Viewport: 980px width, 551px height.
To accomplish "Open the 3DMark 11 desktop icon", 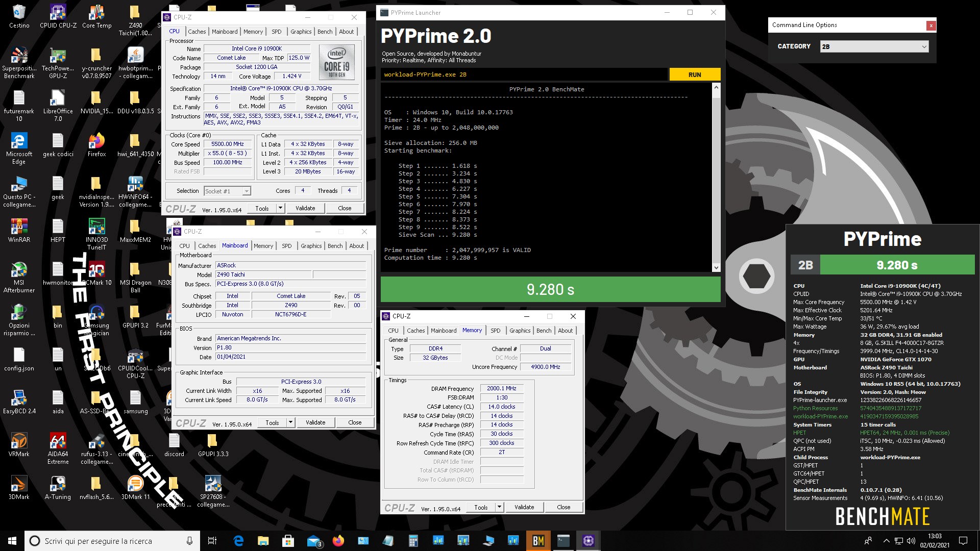I will coord(135,488).
